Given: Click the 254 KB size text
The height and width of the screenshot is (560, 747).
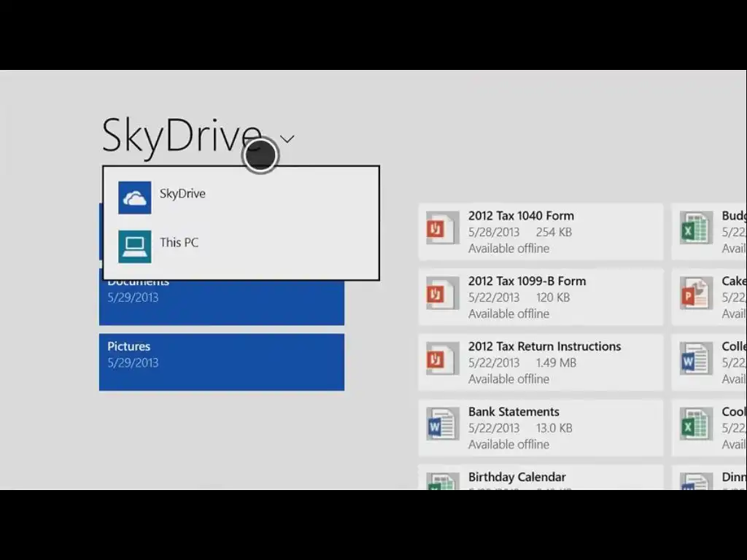Looking at the screenshot, I should point(554,233).
